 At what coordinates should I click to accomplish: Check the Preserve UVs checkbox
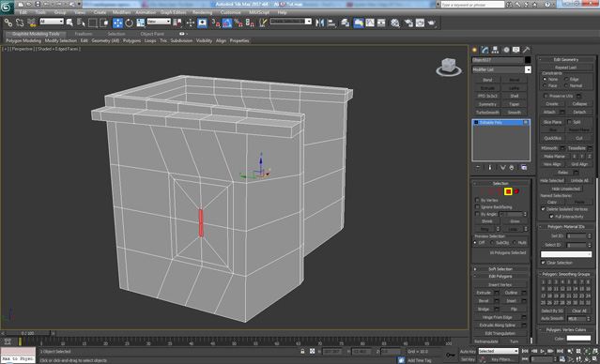pyautogui.click(x=546, y=96)
